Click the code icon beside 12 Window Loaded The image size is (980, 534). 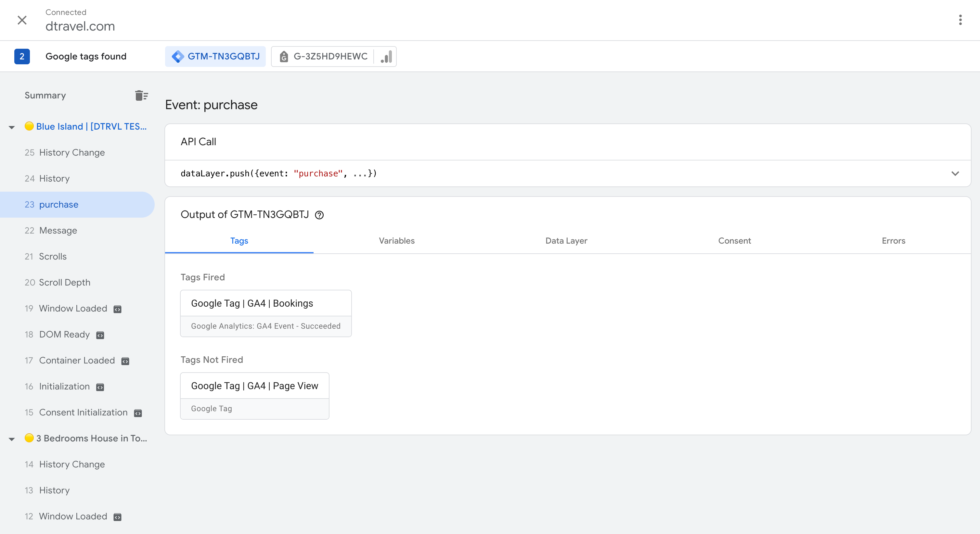[x=118, y=517]
